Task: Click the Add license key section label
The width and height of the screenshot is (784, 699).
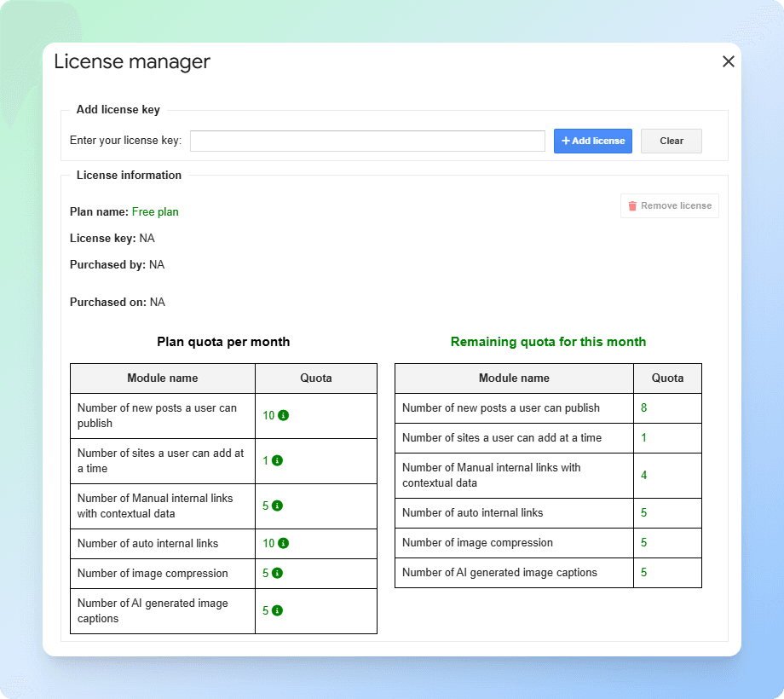Action: click(118, 109)
